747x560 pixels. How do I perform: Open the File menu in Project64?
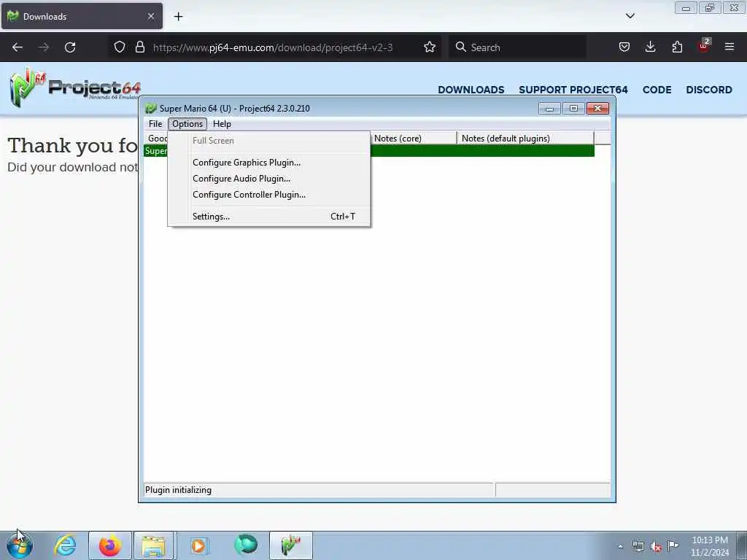pos(155,124)
